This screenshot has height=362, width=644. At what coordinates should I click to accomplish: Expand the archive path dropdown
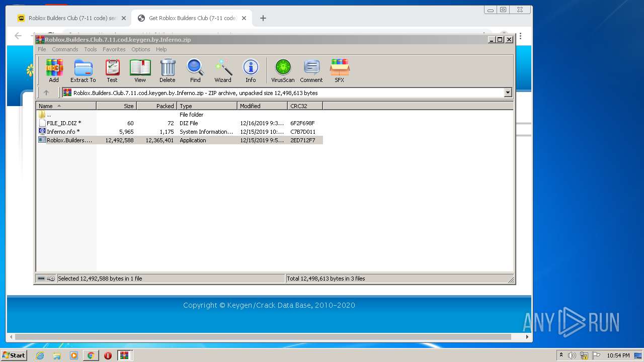[x=508, y=93]
